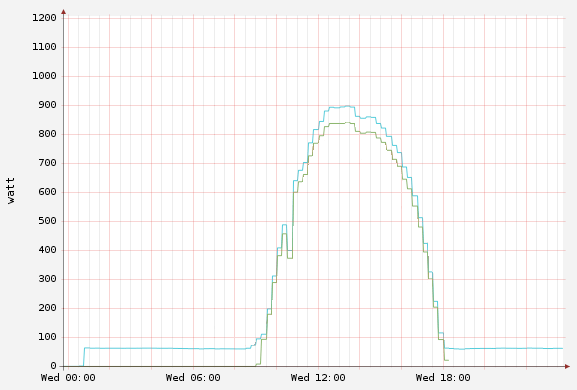
Task: Click the 800 y-axis label
Action: click(47, 134)
